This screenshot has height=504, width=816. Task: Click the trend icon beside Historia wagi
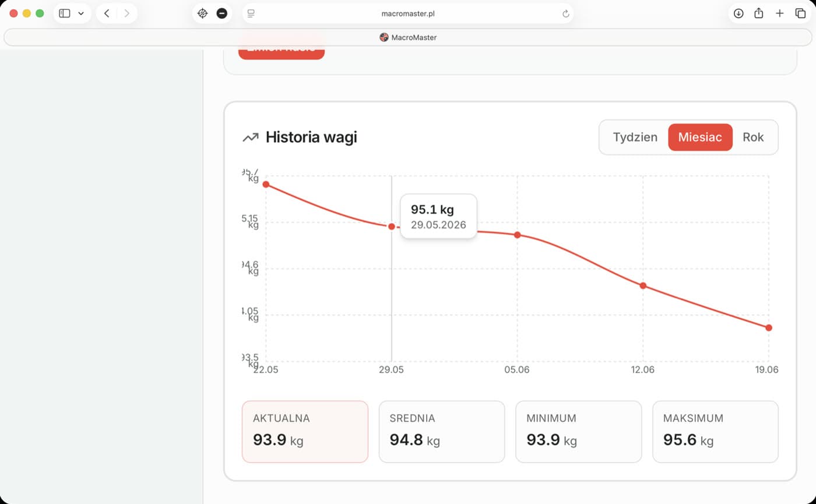[251, 138]
